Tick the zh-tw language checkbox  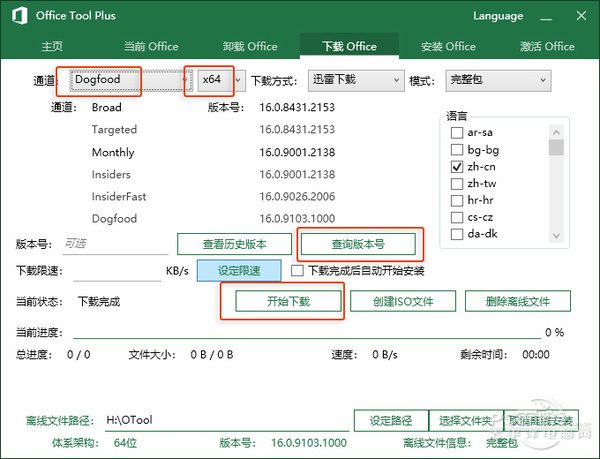[x=457, y=183]
